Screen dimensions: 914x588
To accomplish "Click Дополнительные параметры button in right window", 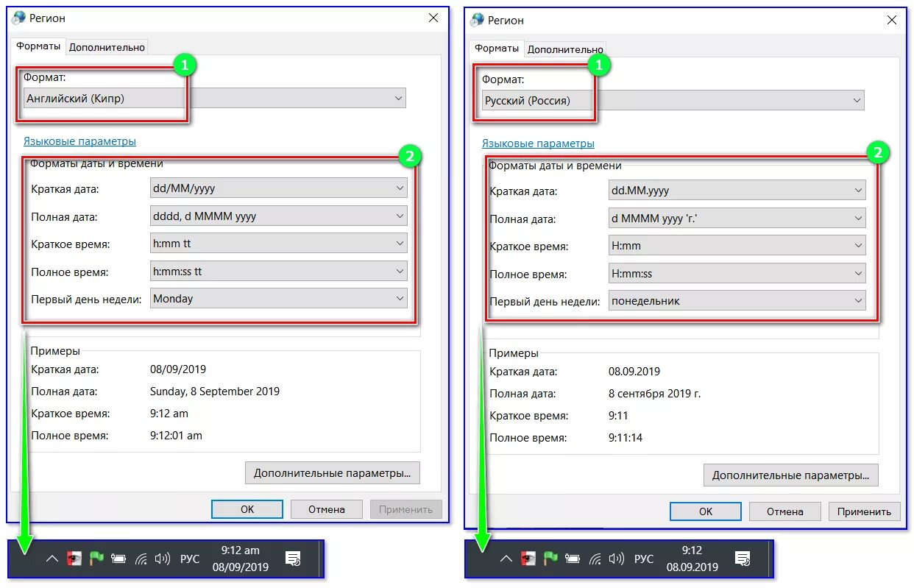I will pyautogui.click(x=791, y=475).
